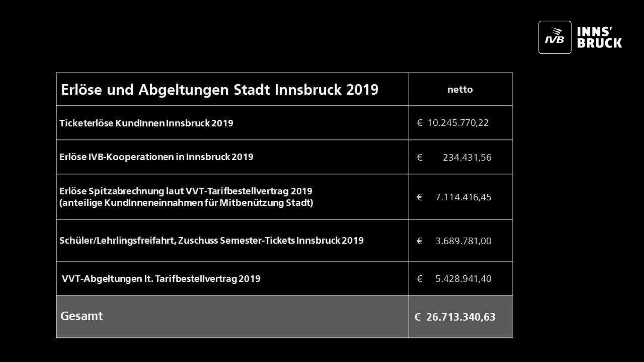Select the amount 7.114.416,45

tap(463, 197)
